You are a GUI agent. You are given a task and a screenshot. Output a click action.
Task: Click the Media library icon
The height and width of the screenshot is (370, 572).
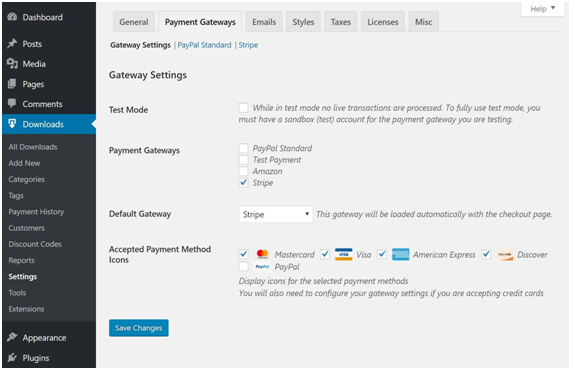coord(12,63)
